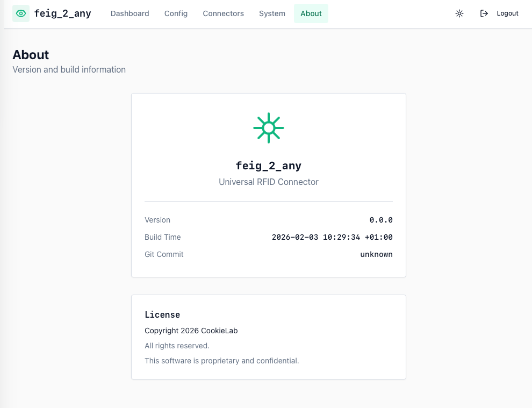
Task: Click the proprietary and confidential notice
Action: 221,361
